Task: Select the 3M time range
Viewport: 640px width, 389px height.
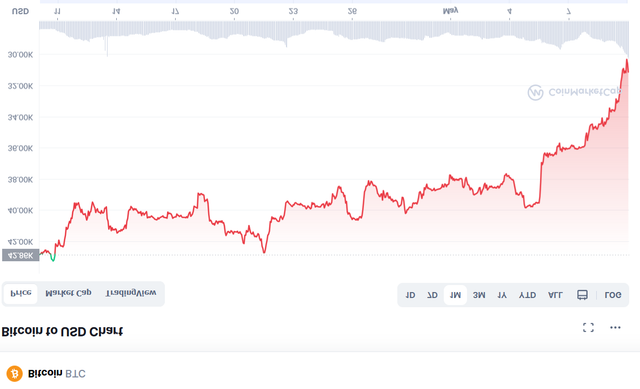Action: coord(479,295)
